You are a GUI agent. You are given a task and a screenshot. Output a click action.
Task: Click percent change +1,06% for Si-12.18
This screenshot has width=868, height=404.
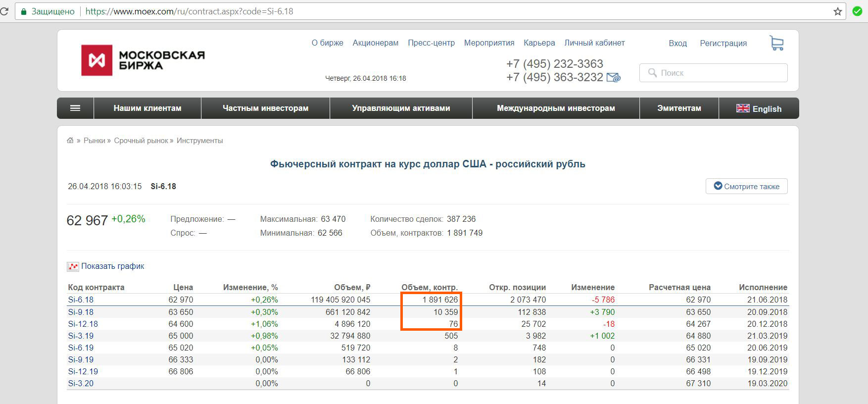tap(264, 324)
